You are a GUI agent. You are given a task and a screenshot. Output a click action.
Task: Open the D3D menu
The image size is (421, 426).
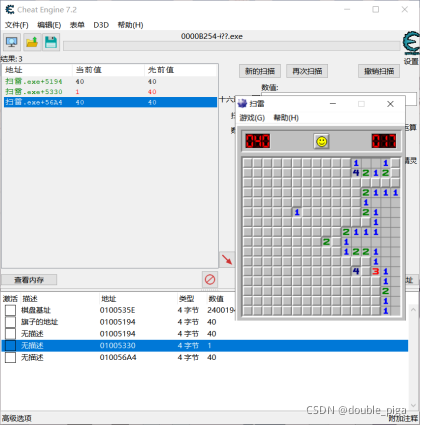[101, 25]
